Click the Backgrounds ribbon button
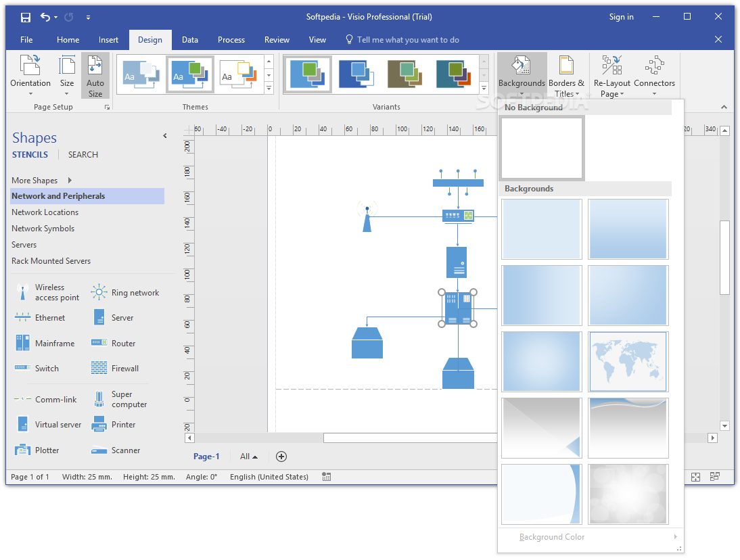 click(522, 76)
